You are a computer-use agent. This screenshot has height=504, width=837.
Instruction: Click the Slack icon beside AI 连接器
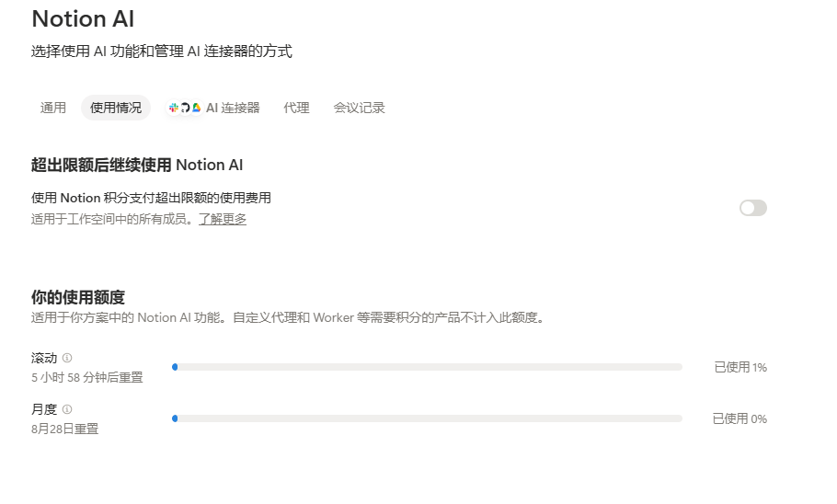coord(174,108)
